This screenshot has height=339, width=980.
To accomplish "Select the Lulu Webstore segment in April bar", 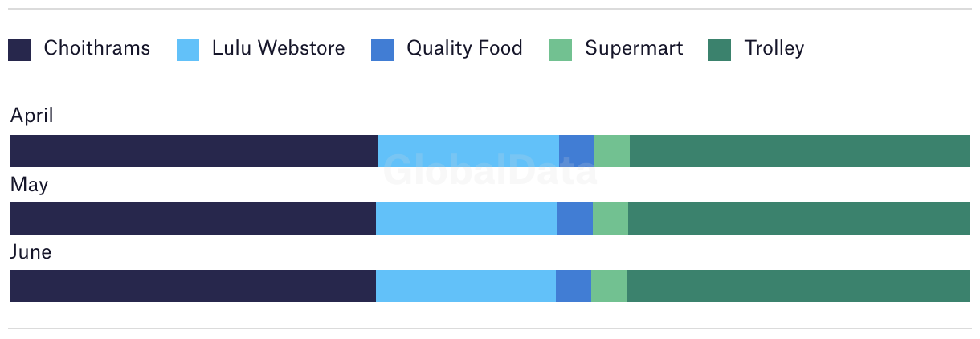I will (x=468, y=151).
